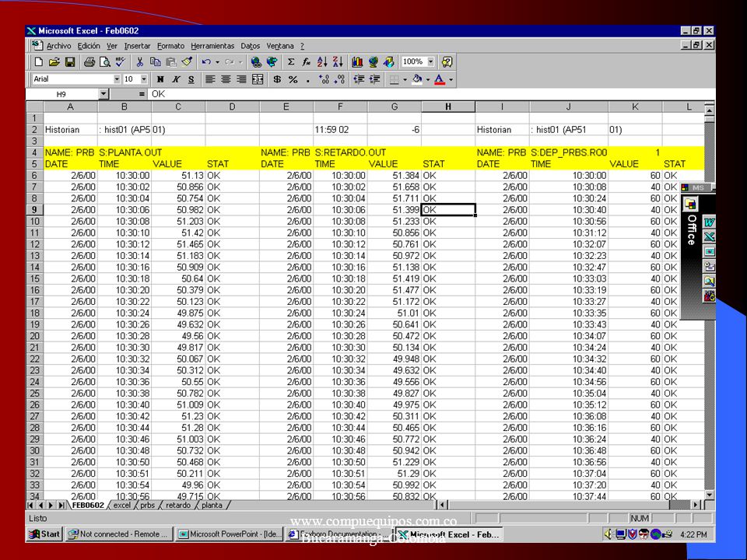Open the Formato menu
The height and width of the screenshot is (560, 747).
[x=170, y=46]
